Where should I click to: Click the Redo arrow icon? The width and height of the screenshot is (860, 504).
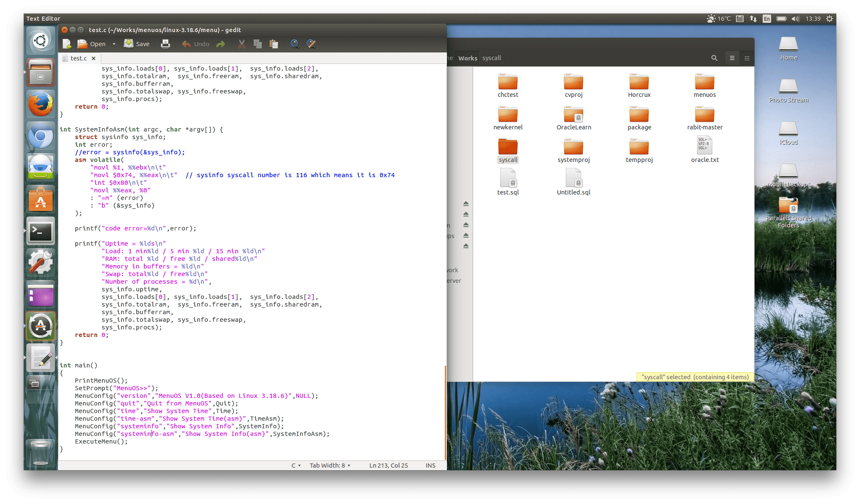[221, 44]
